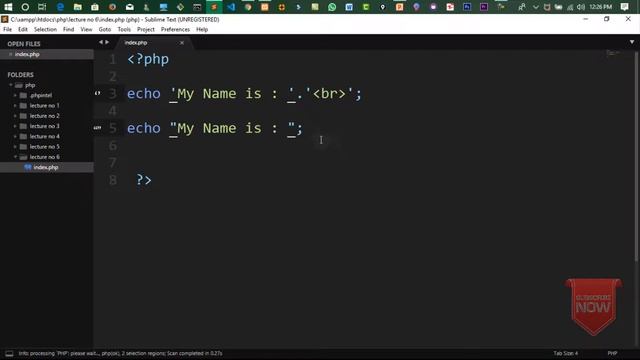Image resolution: width=640 pixels, height=360 pixels.
Task: Click the minimap in the editor
Action: 613,53
